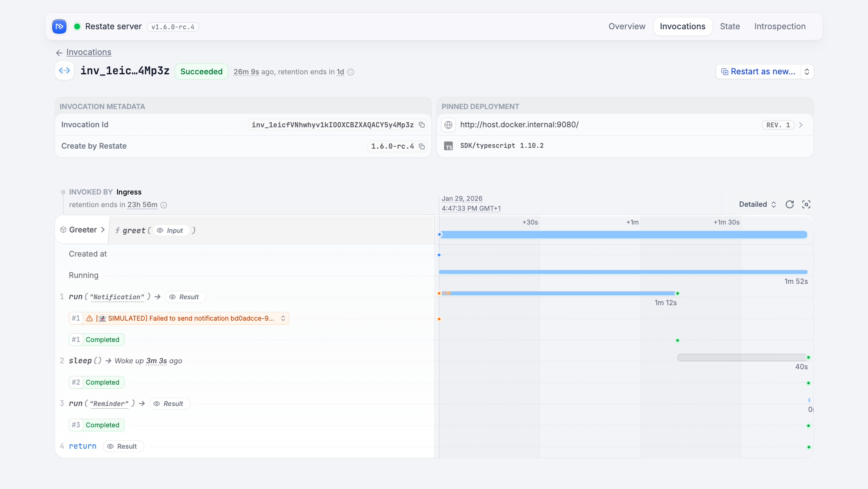Viewport: 868px width, 489px height.
Task: Show the Notification run Result
Action: (185, 297)
